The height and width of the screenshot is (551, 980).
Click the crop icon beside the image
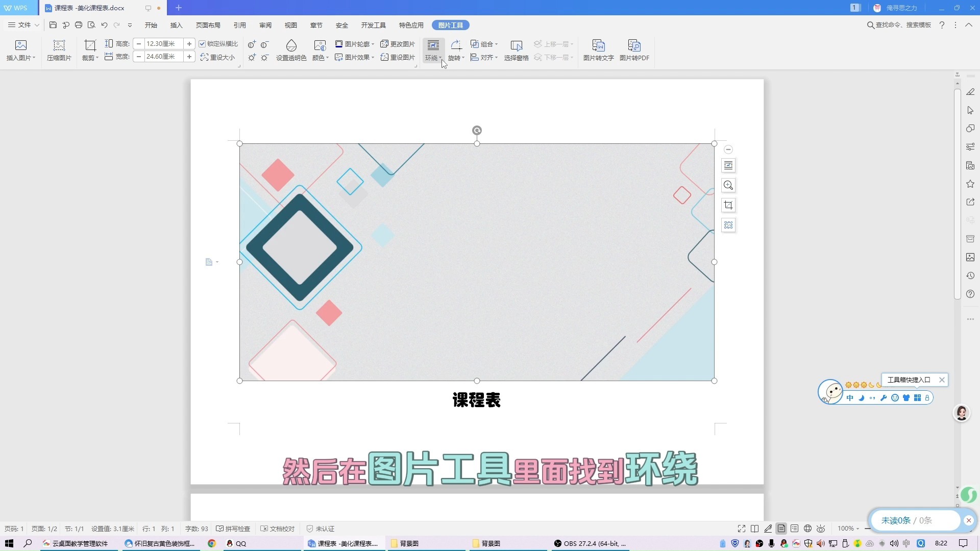pos(728,205)
